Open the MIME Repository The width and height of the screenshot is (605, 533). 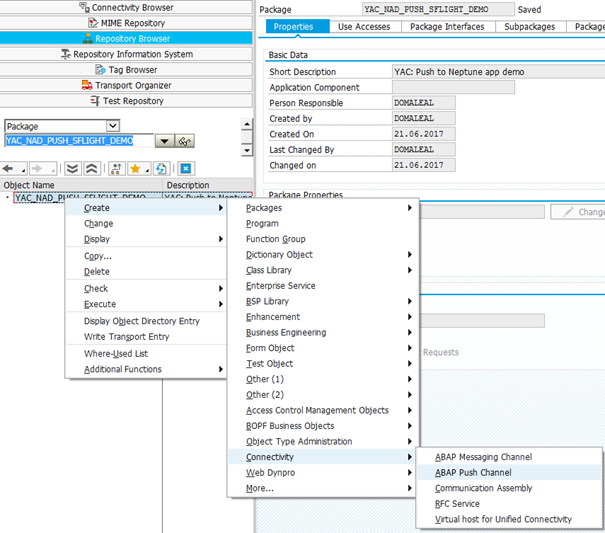pyautogui.click(x=126, y=23)
